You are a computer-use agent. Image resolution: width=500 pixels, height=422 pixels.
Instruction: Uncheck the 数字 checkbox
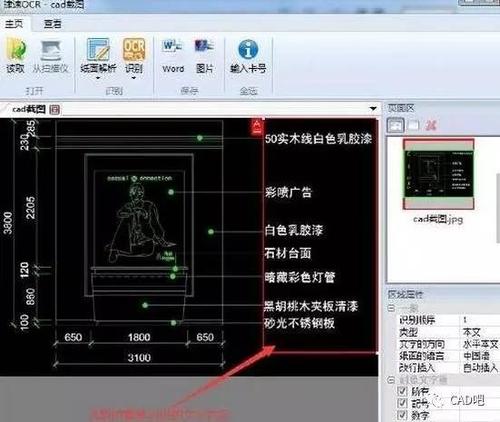pos(402,415)
